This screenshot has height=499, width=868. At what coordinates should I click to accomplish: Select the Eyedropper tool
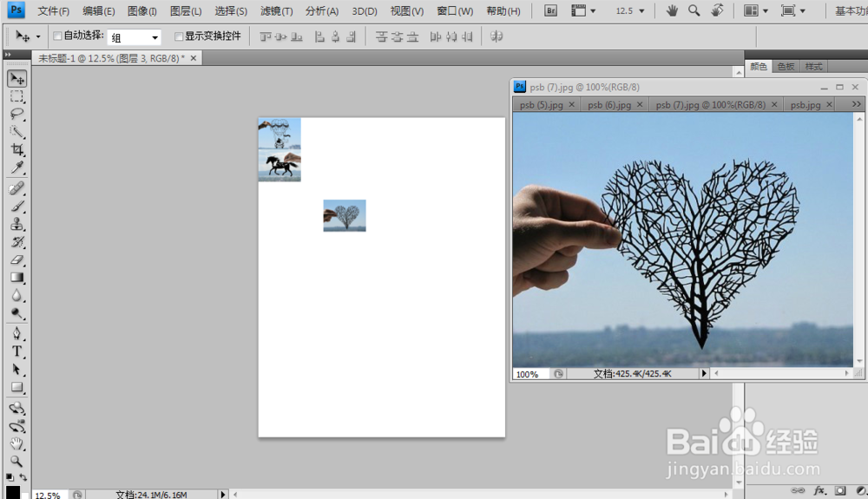(x=17, y=167)
